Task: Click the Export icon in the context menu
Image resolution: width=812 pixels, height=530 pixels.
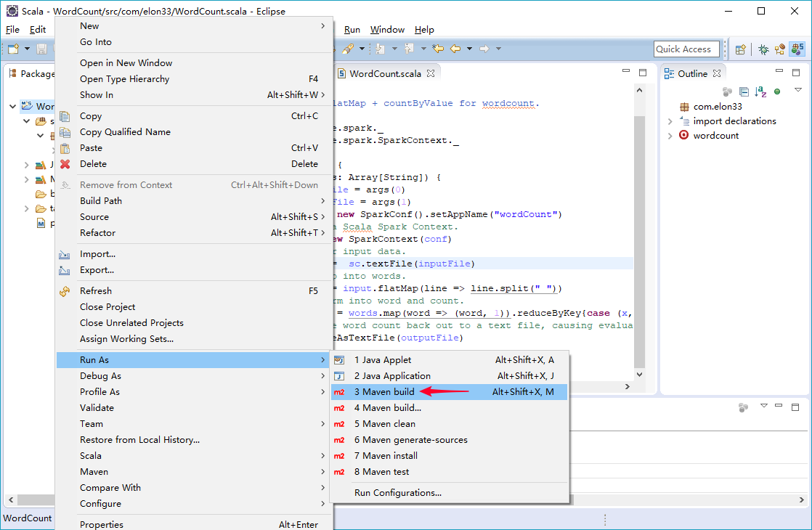Action: coord(64,270)
